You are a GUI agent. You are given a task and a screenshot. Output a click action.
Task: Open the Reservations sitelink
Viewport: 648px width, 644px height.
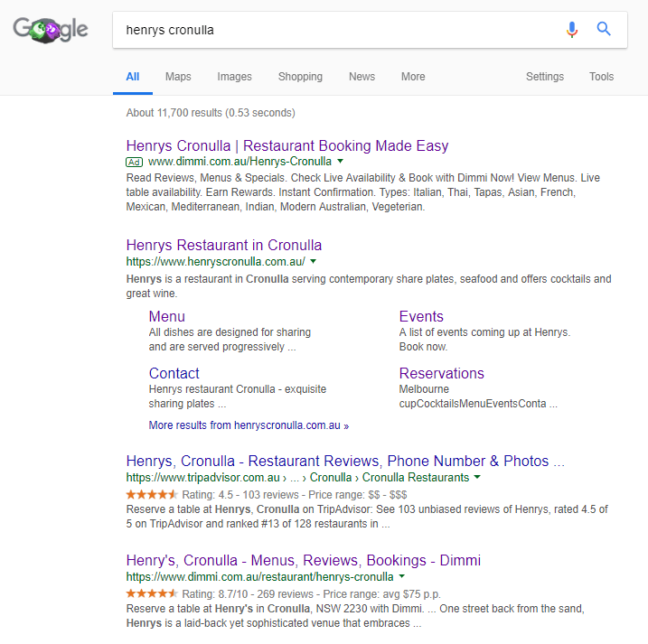(x=441, y=373)
